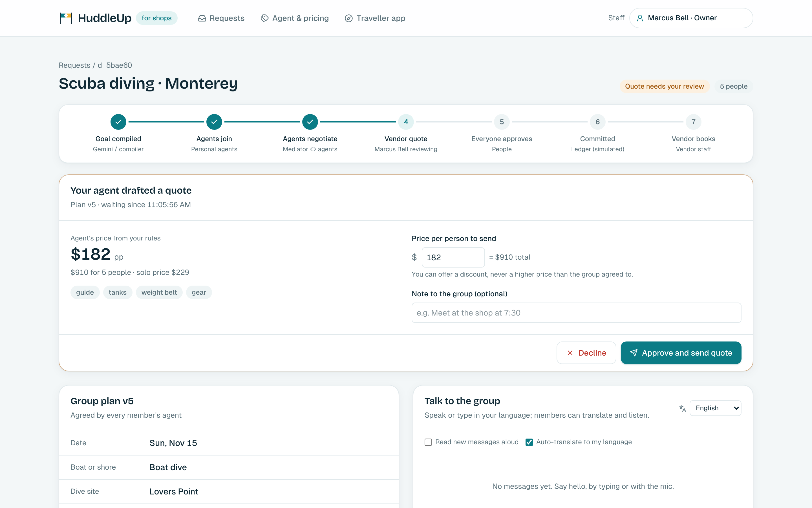Click the 'weight belt' tag chip
The height and width of the screenshot is (508, 812).
click(x=159, y=292)
